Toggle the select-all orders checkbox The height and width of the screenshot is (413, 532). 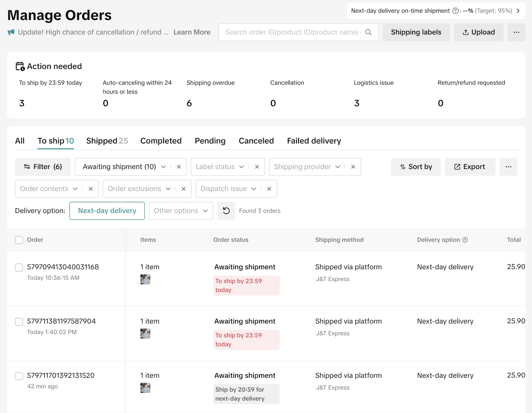[19, 240]
